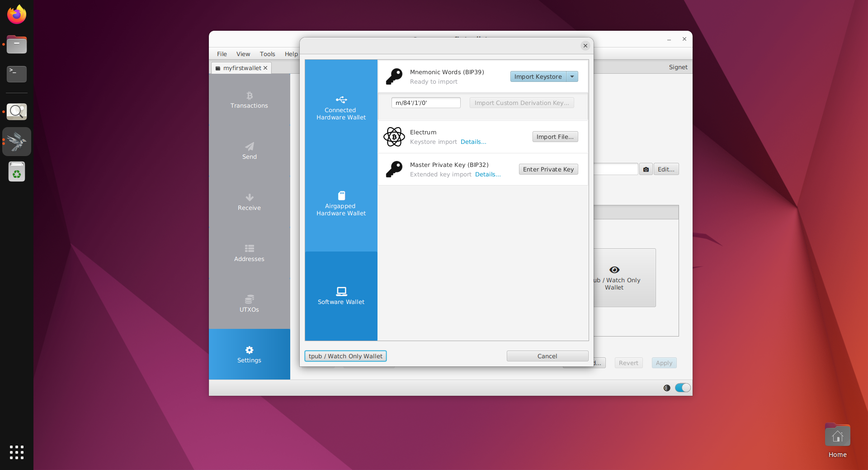
Task: Click the eye icon on Watch Only Wallet card
Action: point(614,270)
